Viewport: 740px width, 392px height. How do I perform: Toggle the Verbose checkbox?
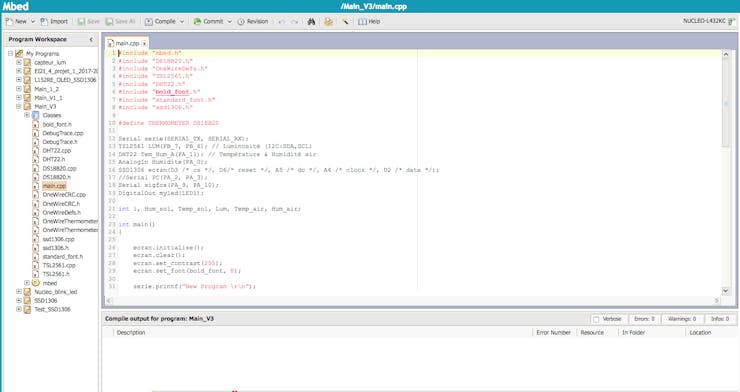(596, 319)
